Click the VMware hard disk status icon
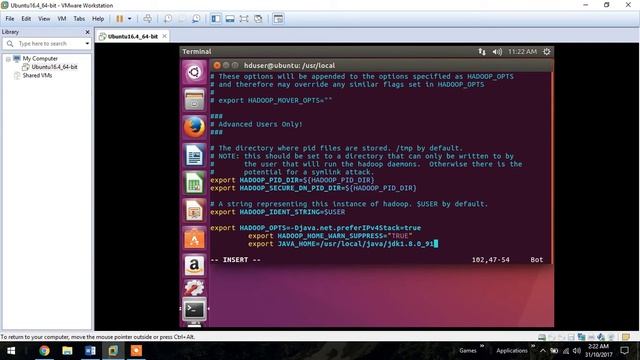Viewport: 640px width, 360px height. 542,337
